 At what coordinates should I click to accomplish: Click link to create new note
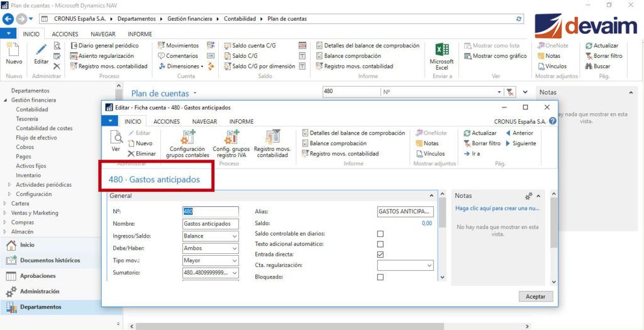(x=498, y=208)
